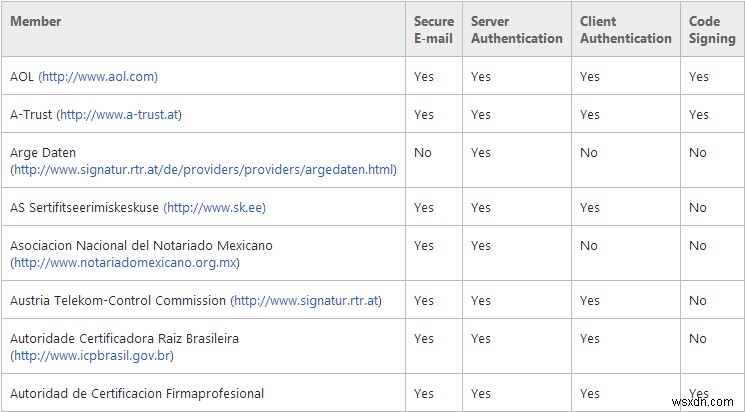Select Client Authentication 'No' for Asociacion Nacional
The image size is (745, 412).
pyautogui.click(x=588, y=245)
